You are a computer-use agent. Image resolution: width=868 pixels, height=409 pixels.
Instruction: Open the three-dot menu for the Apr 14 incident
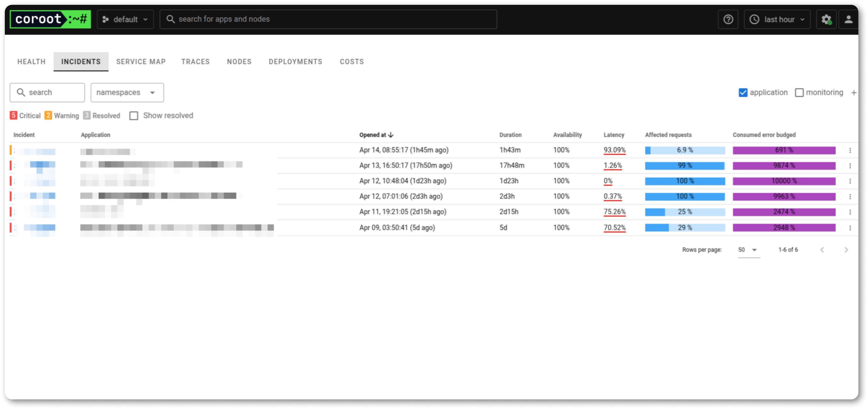850,150
